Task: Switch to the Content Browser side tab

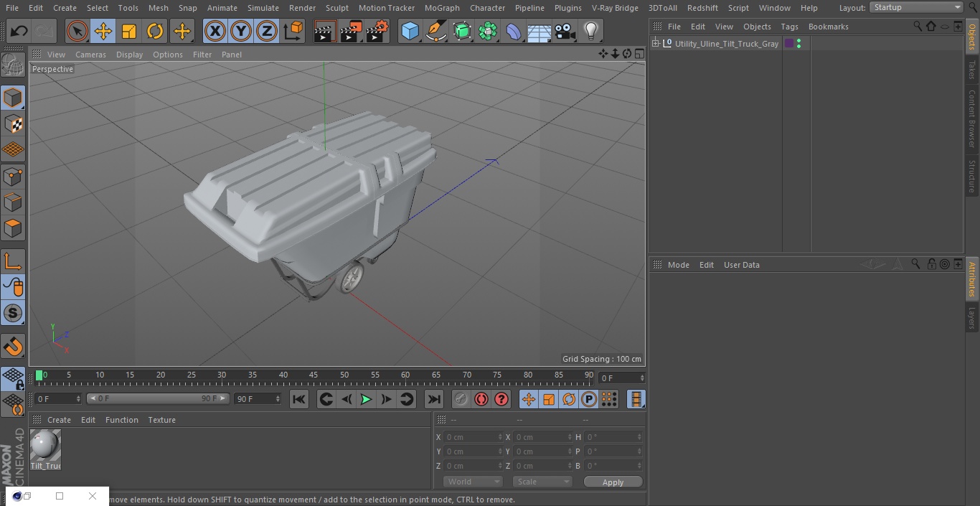Action: (972, 118)
